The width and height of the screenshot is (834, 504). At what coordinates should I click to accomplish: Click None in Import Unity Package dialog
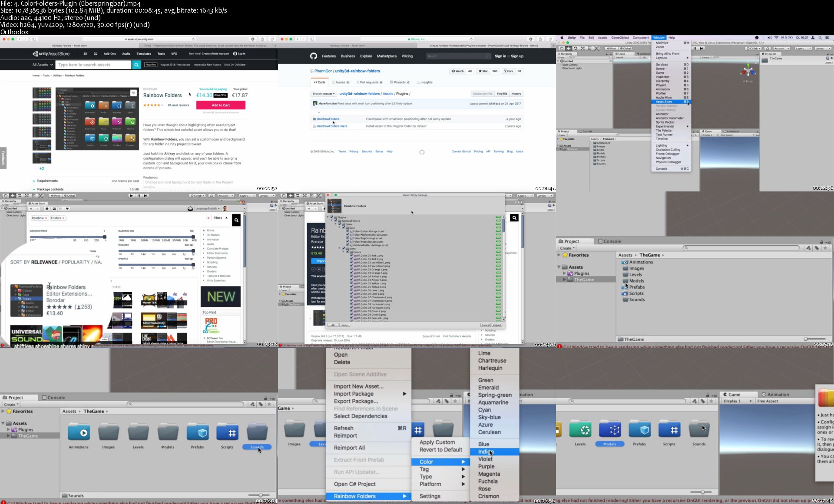344,325
